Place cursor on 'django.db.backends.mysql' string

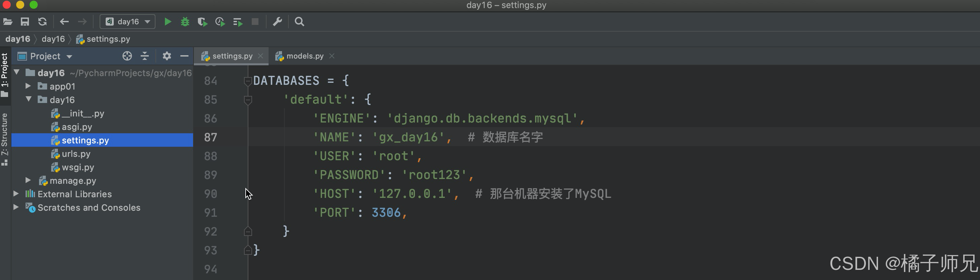pyautogui.click(x=482, y=119)
